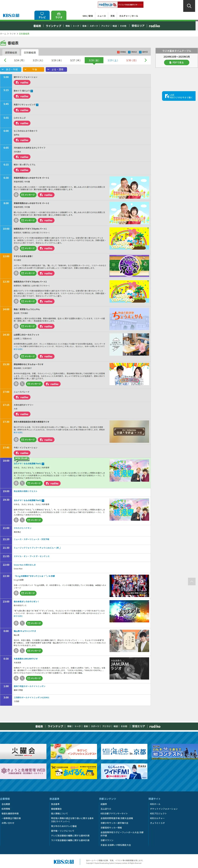Expand あさ・午前 time filter
Screen dimensions: 198x868
click(11, 69)
